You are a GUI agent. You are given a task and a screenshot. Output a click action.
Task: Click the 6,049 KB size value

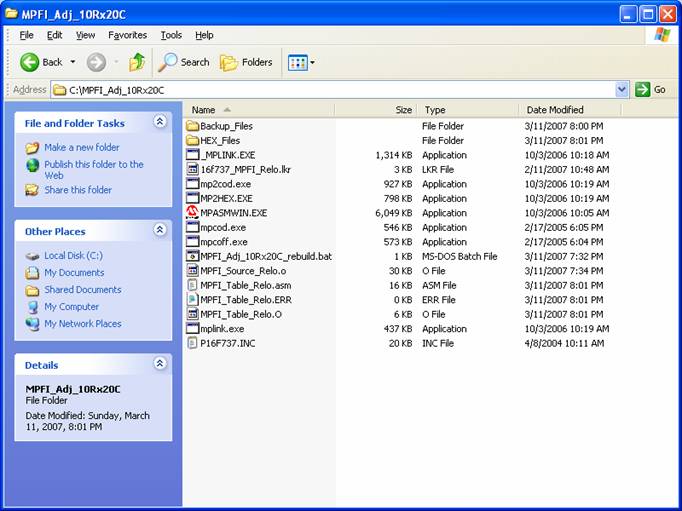pyautogui.click(x=393, y=213)
